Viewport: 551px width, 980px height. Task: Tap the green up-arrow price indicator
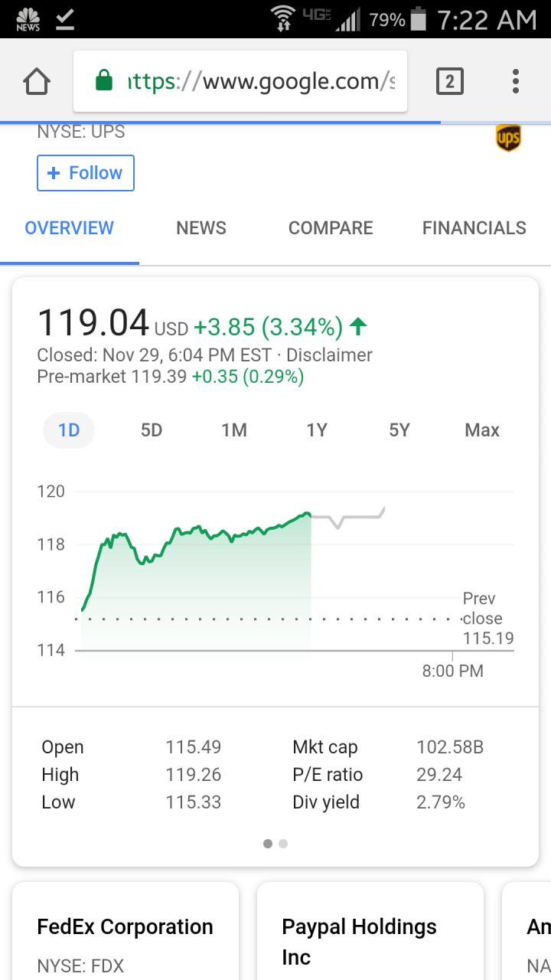coord(357,328)
